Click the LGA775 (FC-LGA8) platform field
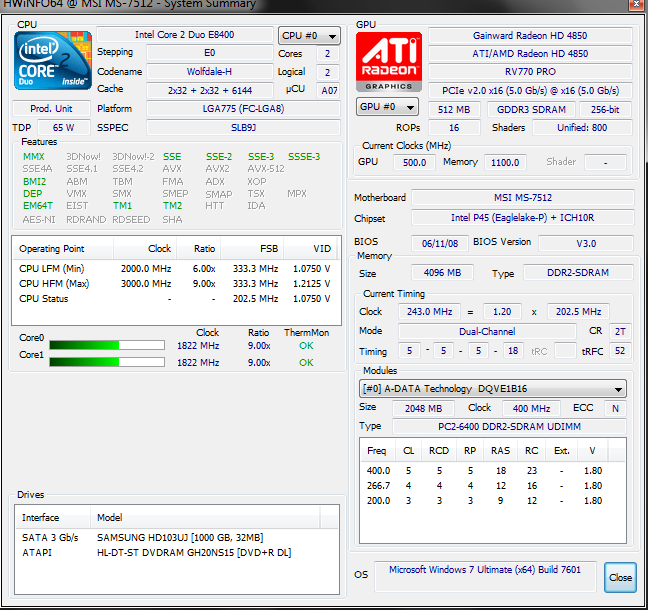 pos(243,109)
